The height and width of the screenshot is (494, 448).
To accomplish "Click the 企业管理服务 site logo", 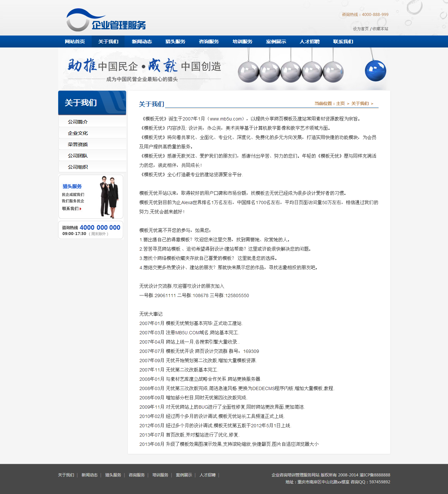I will pos(106,21).
